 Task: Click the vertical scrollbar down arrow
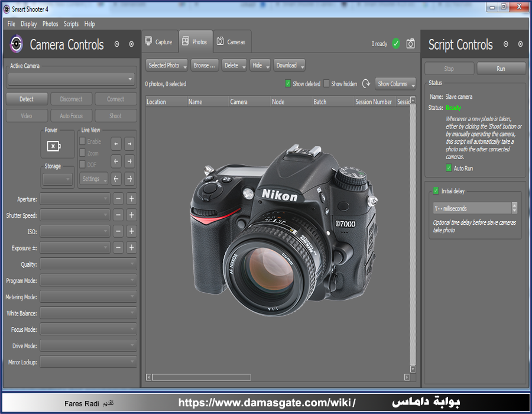click(x=413, y=369)
